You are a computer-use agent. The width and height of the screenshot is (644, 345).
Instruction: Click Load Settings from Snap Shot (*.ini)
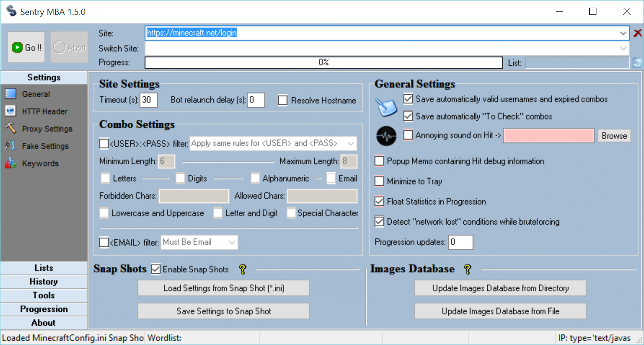coord(223,288)
